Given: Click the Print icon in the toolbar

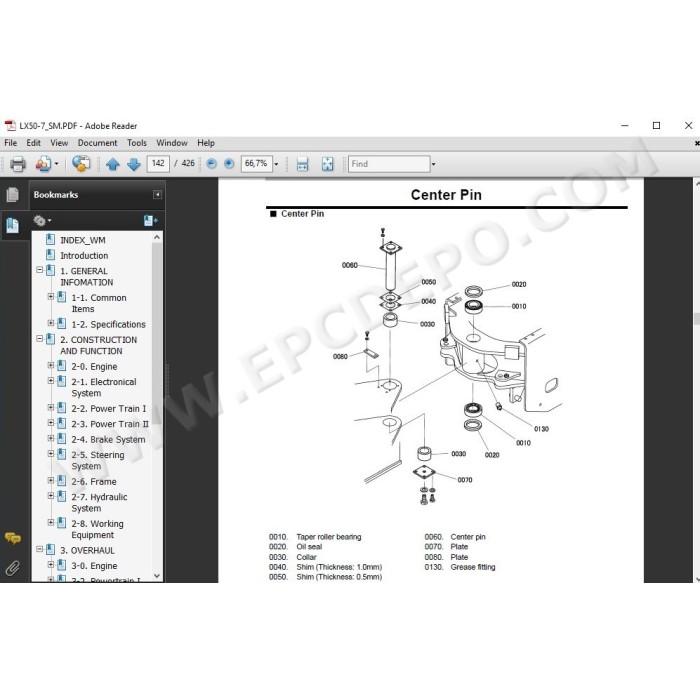Looking at the screenshot, I should tap(18, 164).
